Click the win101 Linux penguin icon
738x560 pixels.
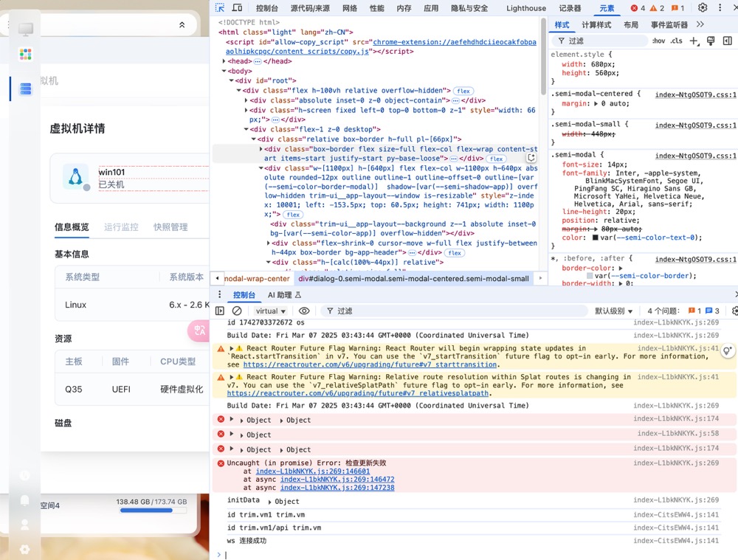click(x=75, y=177)
